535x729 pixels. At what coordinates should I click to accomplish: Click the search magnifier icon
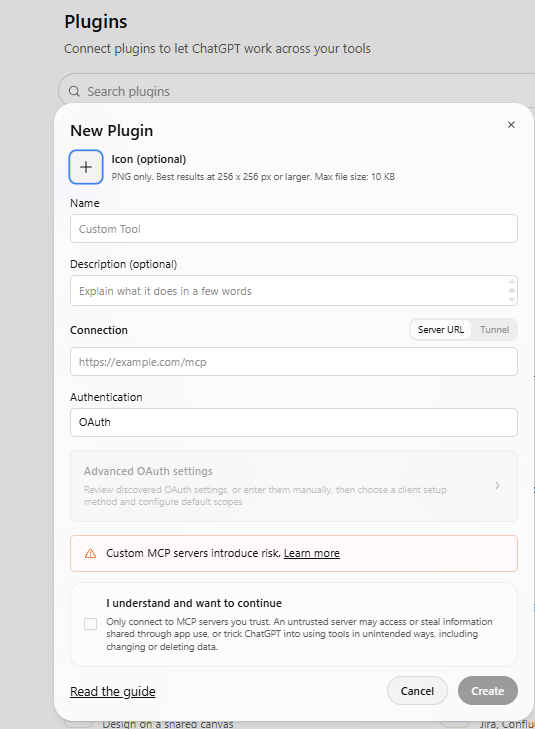click(74, 91)
